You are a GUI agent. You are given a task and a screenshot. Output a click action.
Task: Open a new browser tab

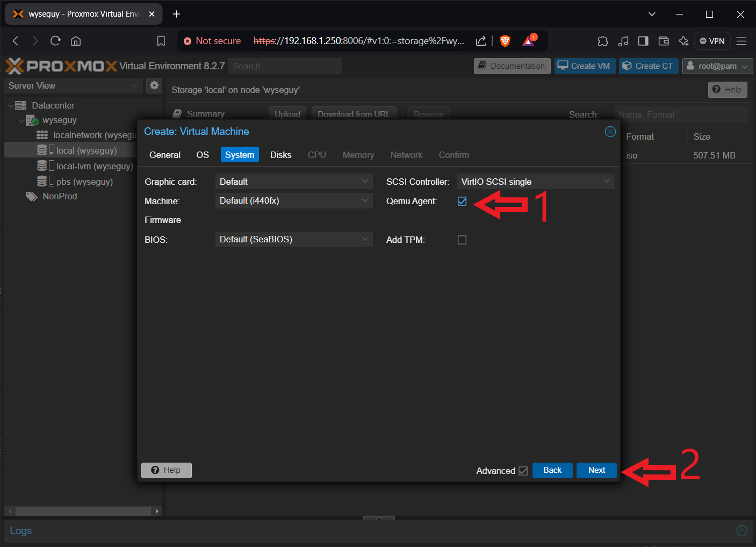[x=176, y=14]
